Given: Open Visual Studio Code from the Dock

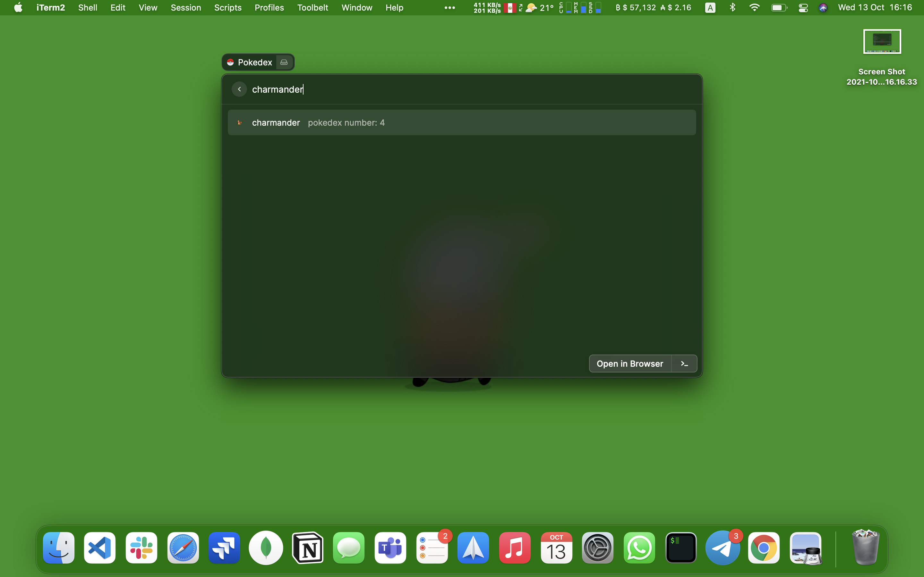Looking at the screenshot, I should tap(100, 548).
